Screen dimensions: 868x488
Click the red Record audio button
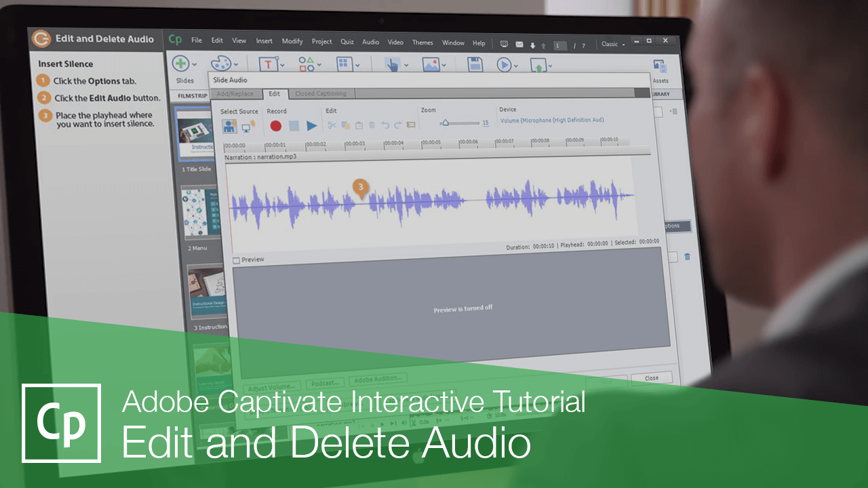pyautogui.click(x=276, y=125)
